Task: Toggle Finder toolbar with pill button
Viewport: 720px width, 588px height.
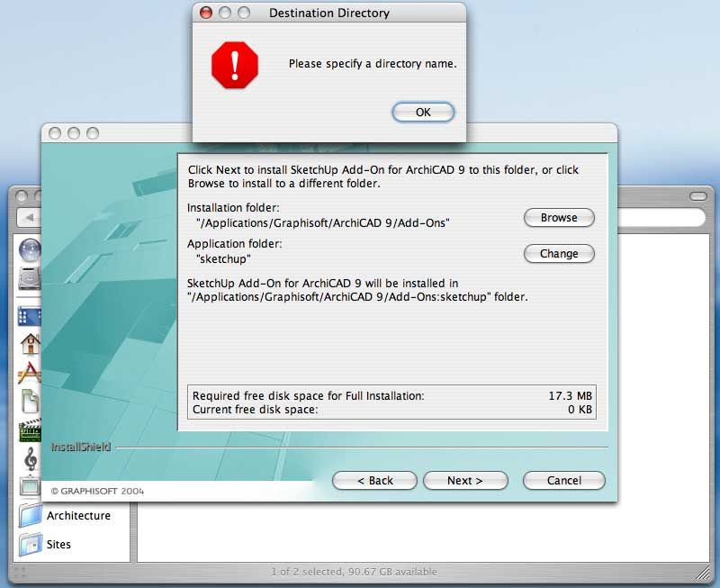Action: point(698,196)
